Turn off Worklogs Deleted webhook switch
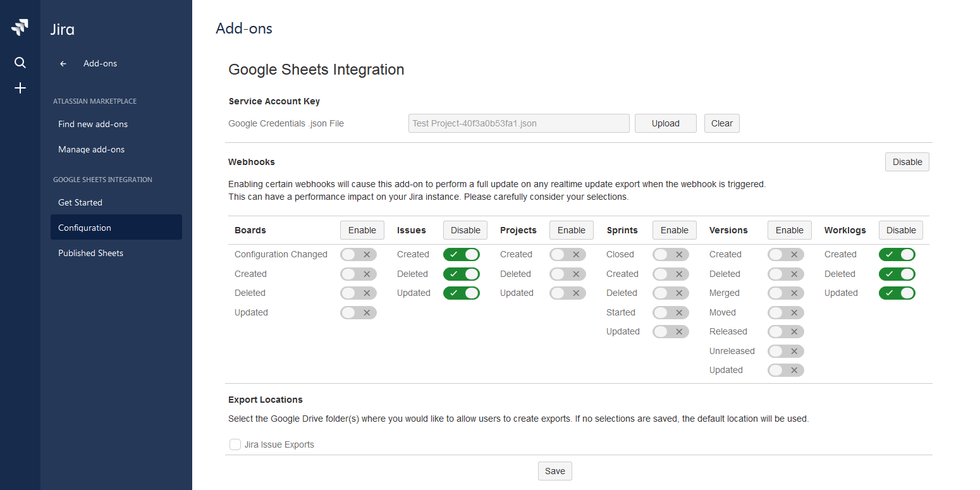 [x=897, y=274]
